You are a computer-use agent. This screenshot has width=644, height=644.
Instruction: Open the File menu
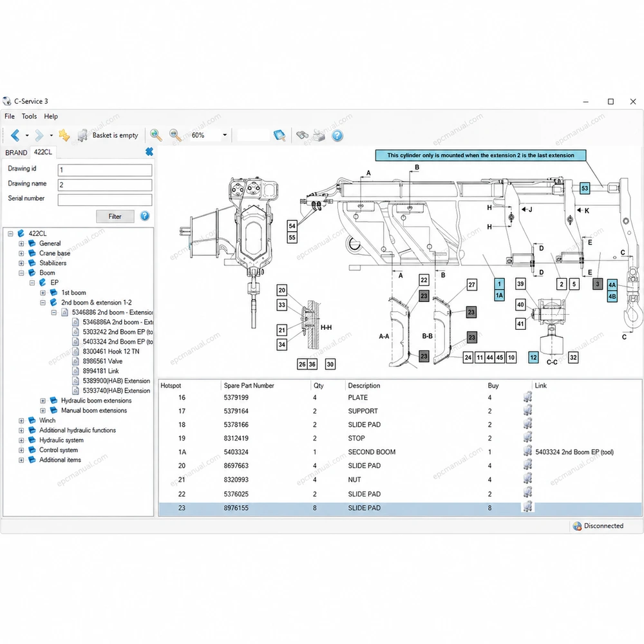pyautogui.click(x=10, y=116)
